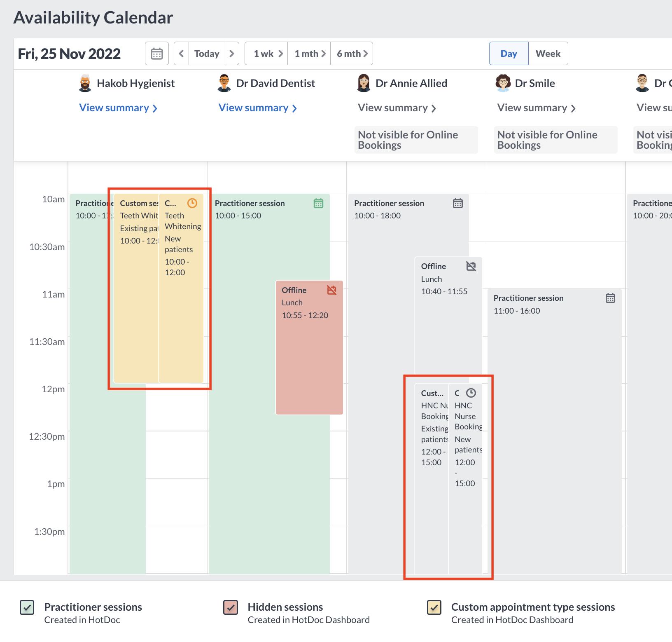
Task: Open Hakob Hygienist's View summary link
Action: coord(118,108)
